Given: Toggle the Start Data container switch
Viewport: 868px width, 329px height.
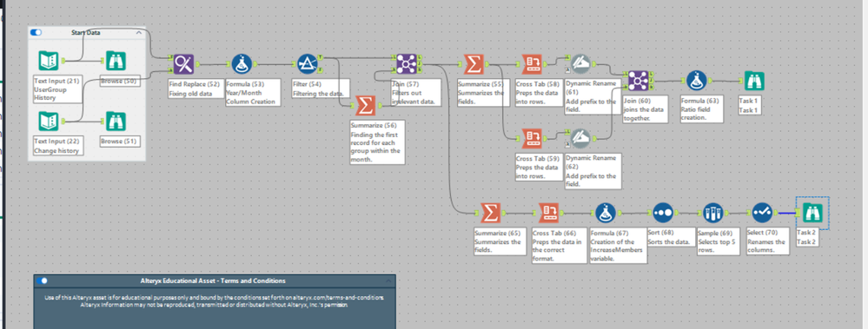Looking at the screenshot, I should [x=36, y=33].
